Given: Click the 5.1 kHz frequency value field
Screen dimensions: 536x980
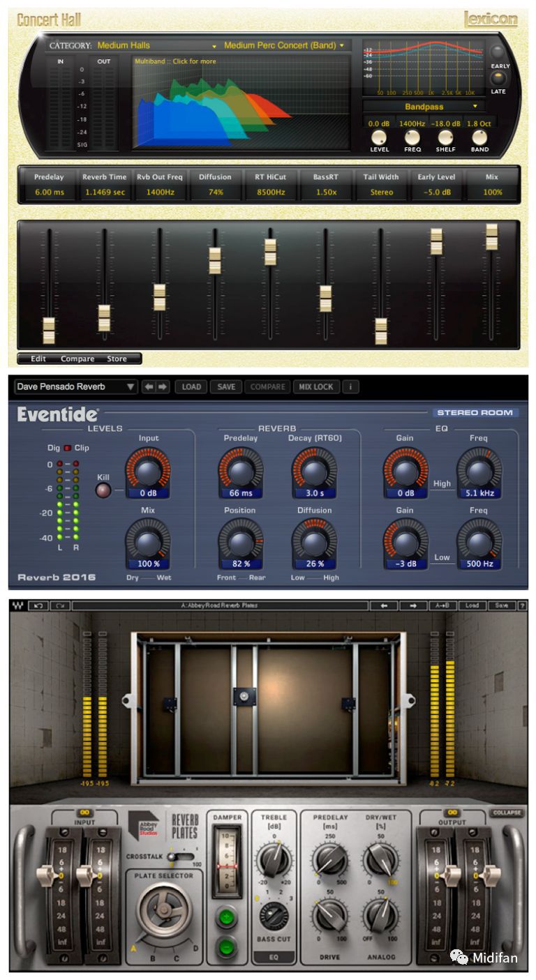Looking at the screenshot, I should pyautogui.click(x=479, y=492).
